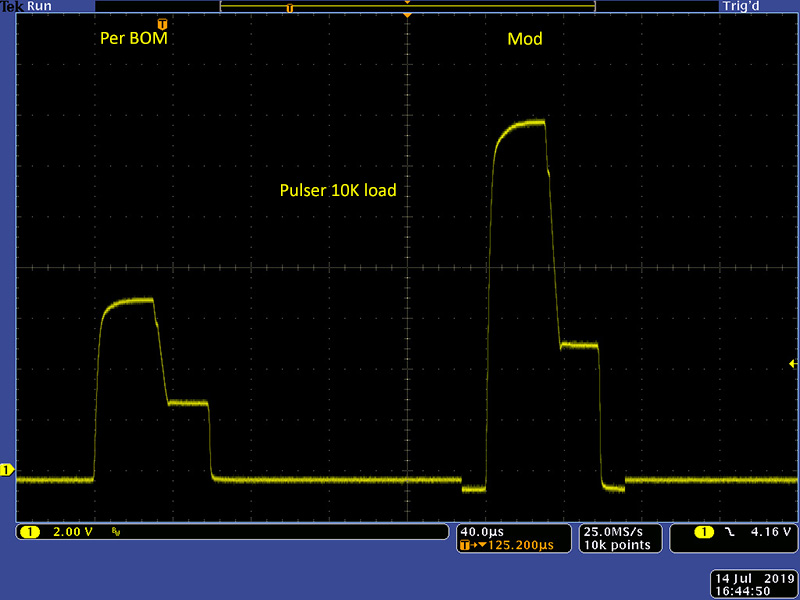Click the record view bar at top
800x600 pixels.
[407, 6]
